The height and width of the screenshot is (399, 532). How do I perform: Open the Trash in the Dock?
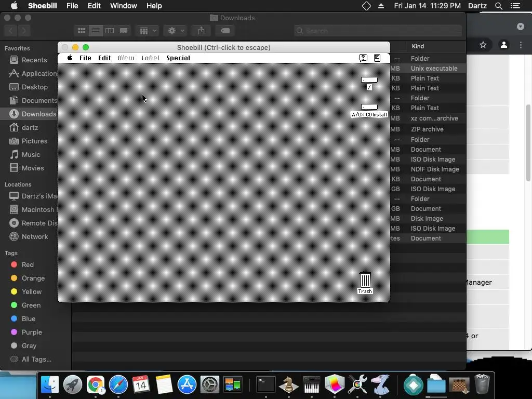tap(482, 384)
